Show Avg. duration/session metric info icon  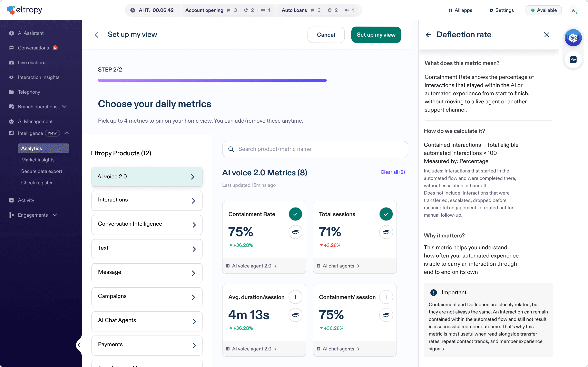click(x=295, y=315)
